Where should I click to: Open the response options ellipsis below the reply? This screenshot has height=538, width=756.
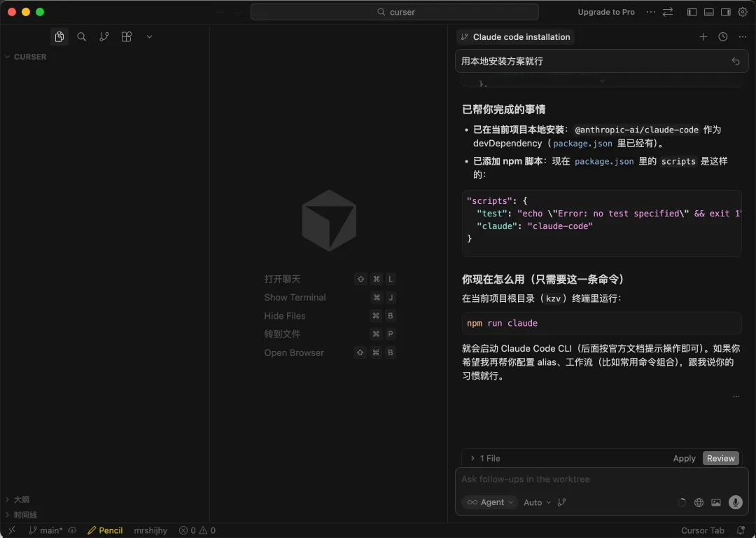click(x=736, y=396)
